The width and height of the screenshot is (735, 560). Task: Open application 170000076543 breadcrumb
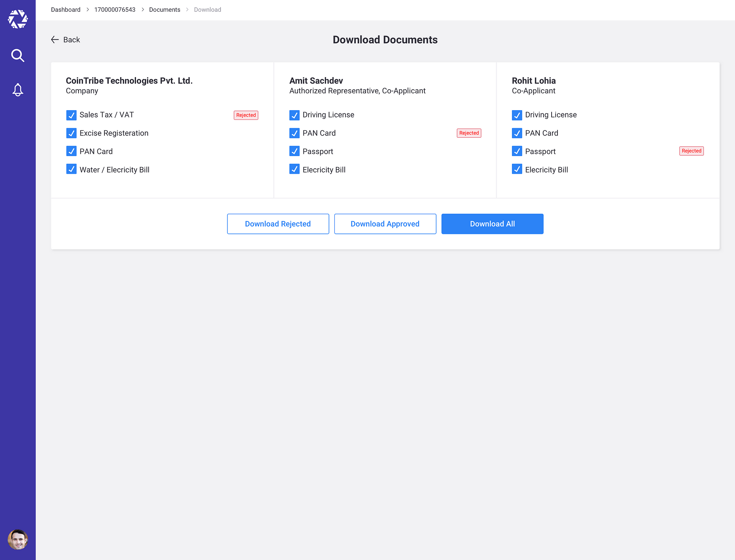115,10
